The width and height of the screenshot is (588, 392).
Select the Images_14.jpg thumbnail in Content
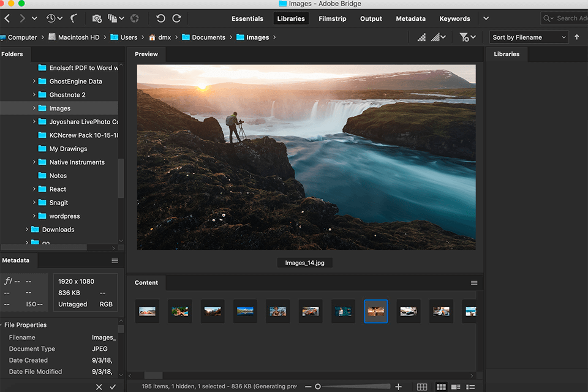click(375, 311)
